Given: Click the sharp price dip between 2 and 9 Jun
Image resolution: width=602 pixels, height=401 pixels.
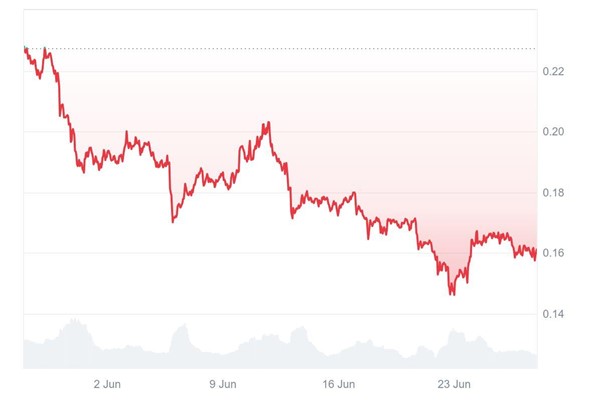Looking at the screenshot, I should (x=173, y=219).
